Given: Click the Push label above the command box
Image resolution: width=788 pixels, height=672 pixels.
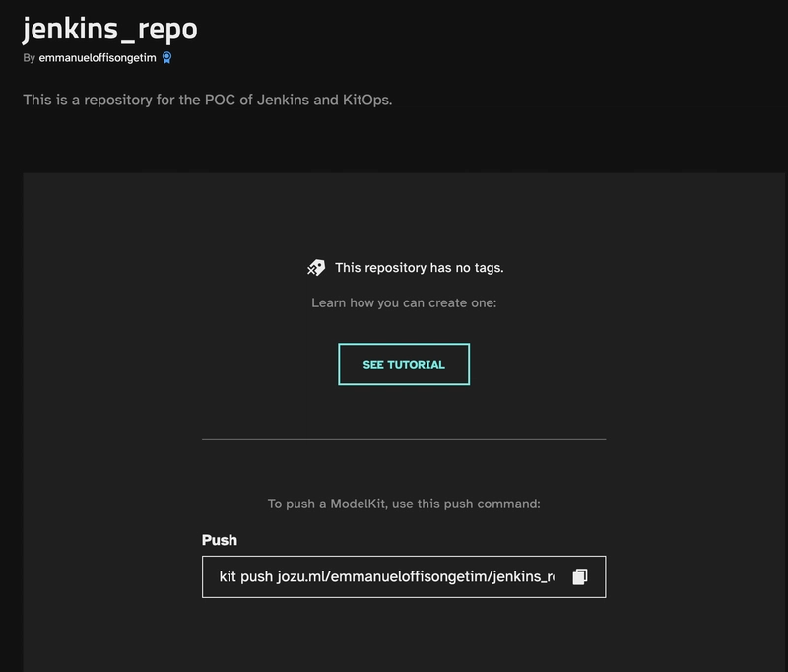Looking at the screenshot, I should (x=219, y=541).
